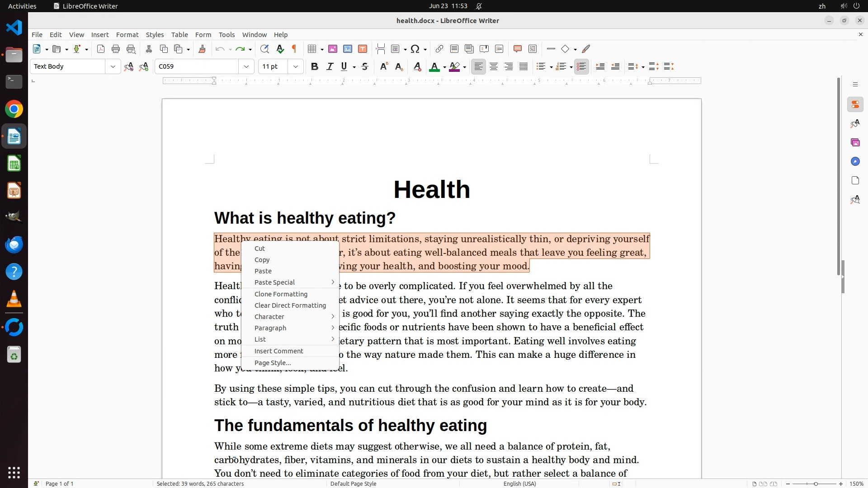Viewport: 868px width, 488px height.
Task: Toggle formatting marks pilcrow icon
Action: coord(294,49)
